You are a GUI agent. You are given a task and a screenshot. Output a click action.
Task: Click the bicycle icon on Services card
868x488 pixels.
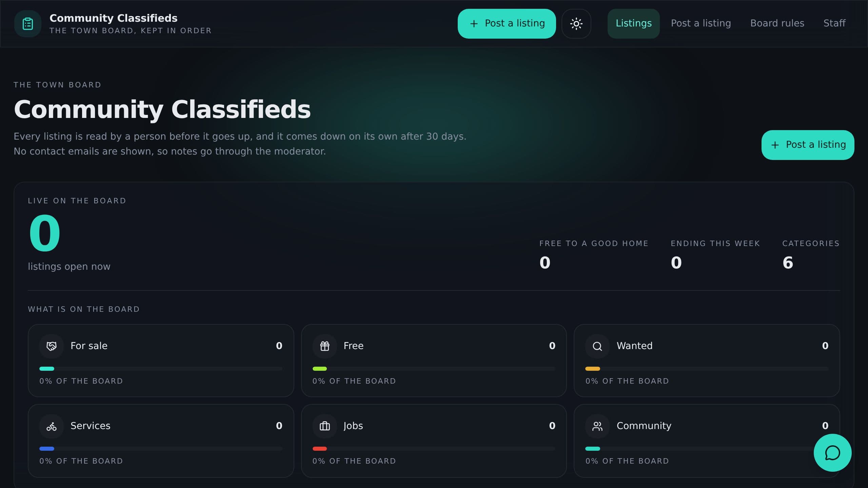(52, 426)
